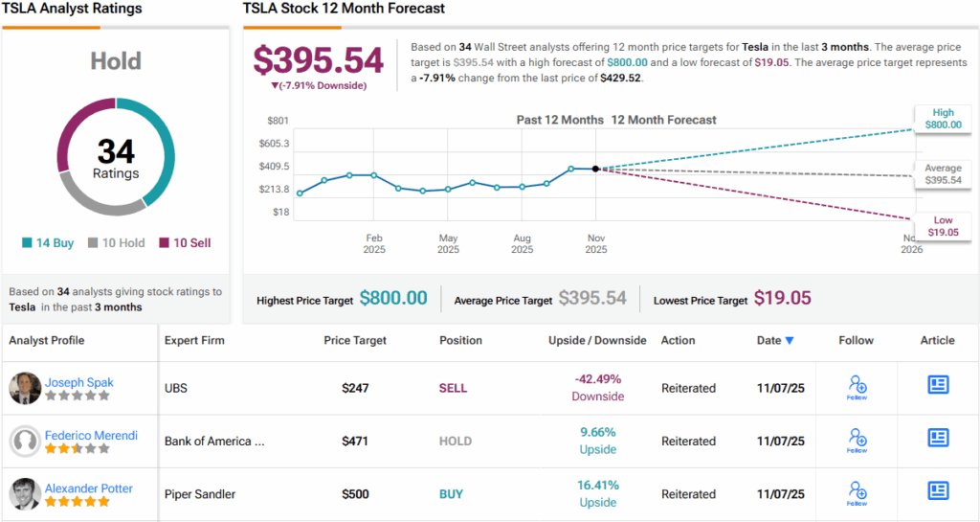This screenshot has height=522, width=980.
Task: Click the Price Target column header
Action: pyautogui.click(x=355, y=340)
